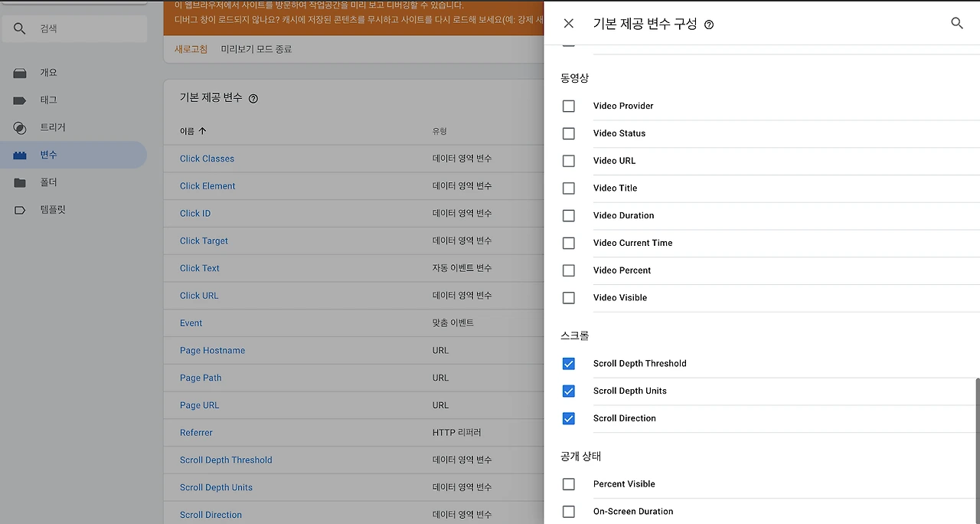Disable the Scroll Direction checkbox
Screen dimensions: 980x524
(x=569, y=418)
